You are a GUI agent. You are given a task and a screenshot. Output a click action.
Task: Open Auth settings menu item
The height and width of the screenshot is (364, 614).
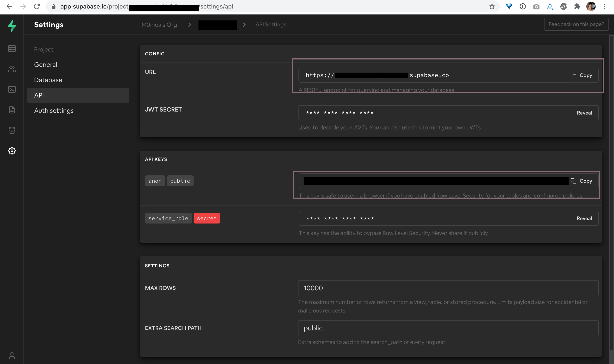click(x=54, y=111)
